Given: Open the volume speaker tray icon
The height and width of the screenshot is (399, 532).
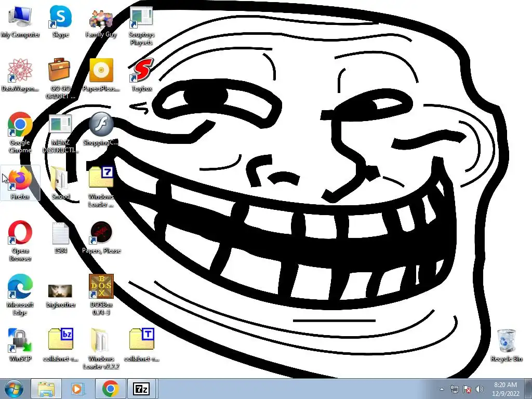Looking at the screenshot, I should [x=480, y=390].
